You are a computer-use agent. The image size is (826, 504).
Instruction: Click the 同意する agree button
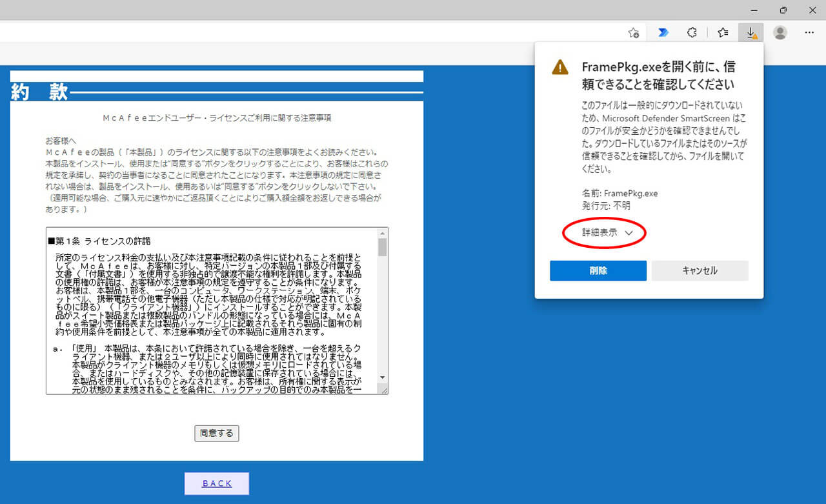pyautogui.click(x=217, y=433)
